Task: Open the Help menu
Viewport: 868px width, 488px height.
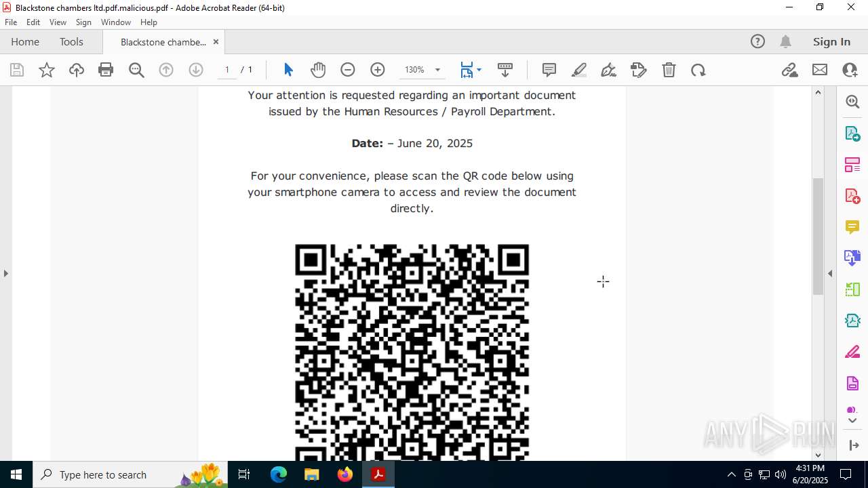Action: (149, 22)
